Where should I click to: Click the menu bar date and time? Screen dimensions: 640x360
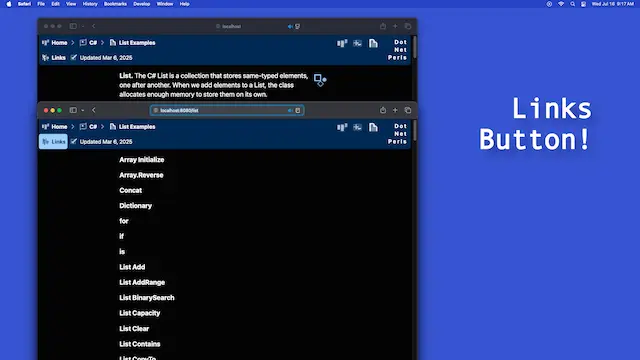(613, 4)
